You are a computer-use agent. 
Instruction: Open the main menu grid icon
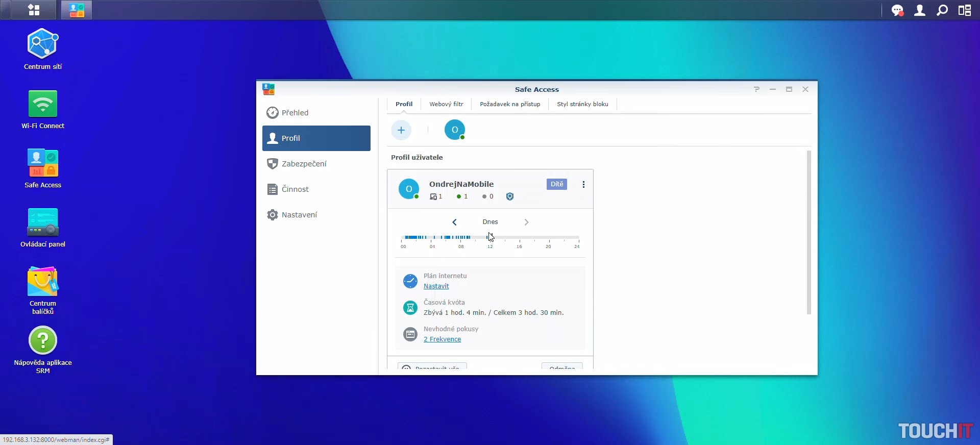pos(34,10)
